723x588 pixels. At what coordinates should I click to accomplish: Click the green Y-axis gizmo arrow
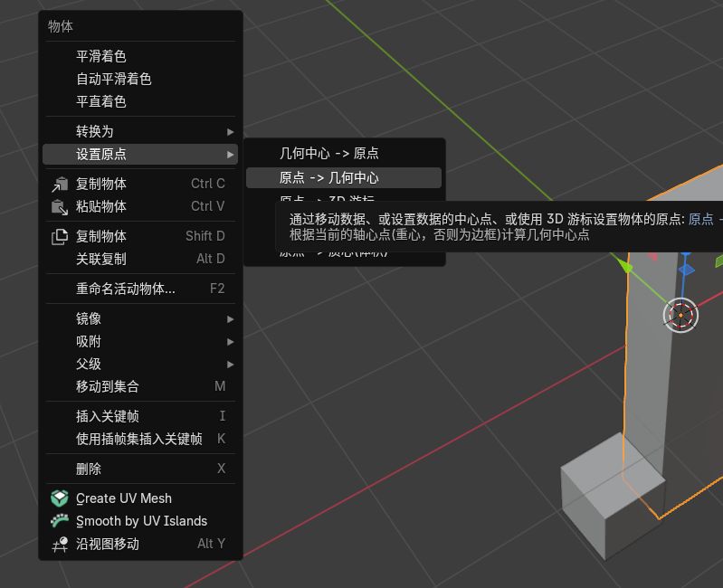(625, 266)
